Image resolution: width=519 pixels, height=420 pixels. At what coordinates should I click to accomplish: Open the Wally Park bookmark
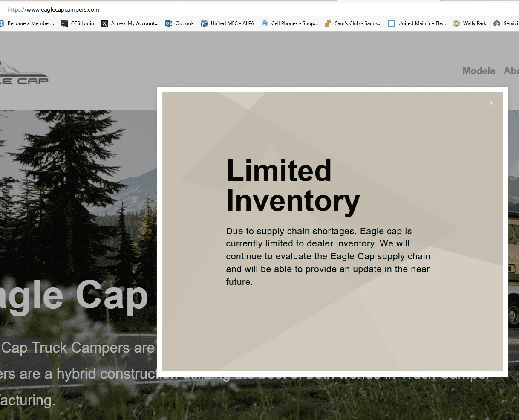pyautogui.click(x=470, y=23)
